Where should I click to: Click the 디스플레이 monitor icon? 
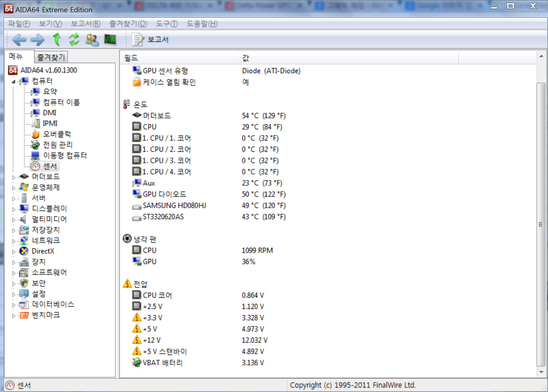click(24, 208)
